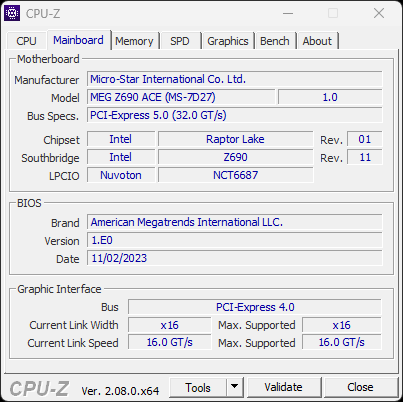Click the Manufacturer field Micro-Star International
The height and width of the screenshot is (402, 403).
(x=235, y=79)
